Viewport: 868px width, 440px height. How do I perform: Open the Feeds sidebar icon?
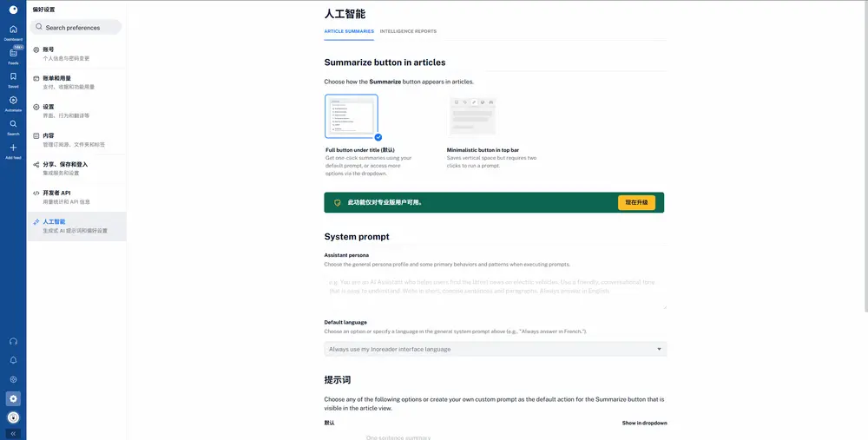pos(13,53)
